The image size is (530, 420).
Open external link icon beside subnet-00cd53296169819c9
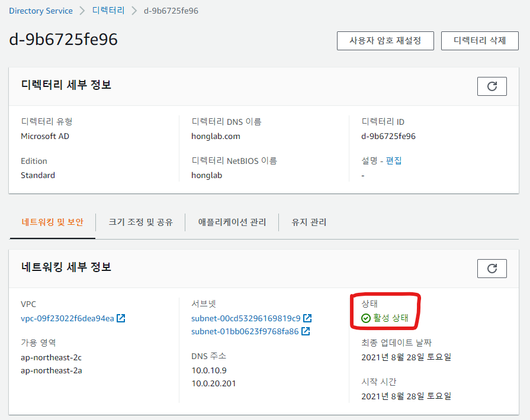point(307,318)
